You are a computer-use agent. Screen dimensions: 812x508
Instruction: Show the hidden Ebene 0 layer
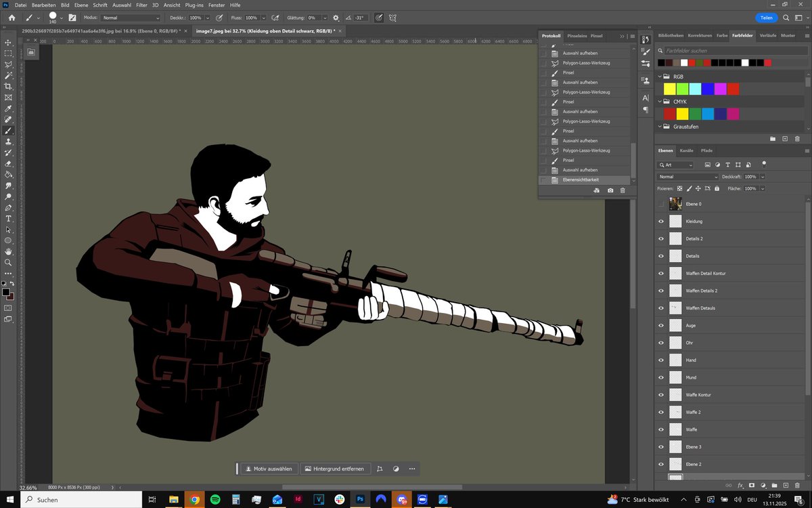tap(661, 204)
